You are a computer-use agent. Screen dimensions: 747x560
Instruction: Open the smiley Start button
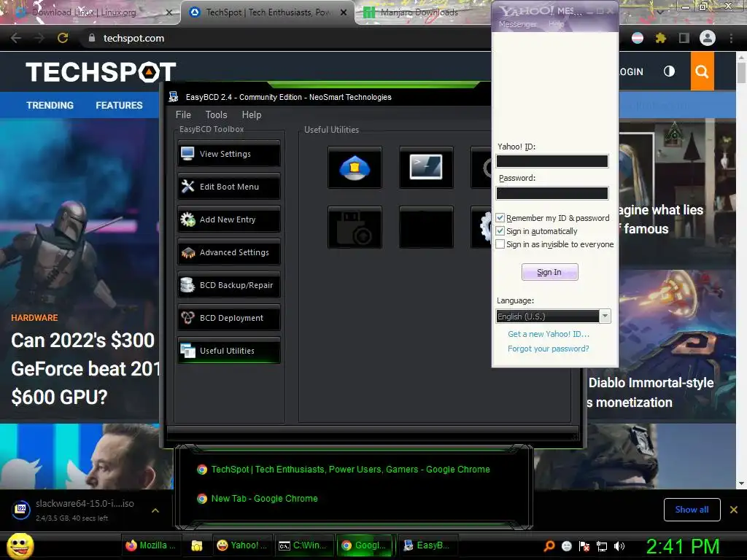pos(20,545)
